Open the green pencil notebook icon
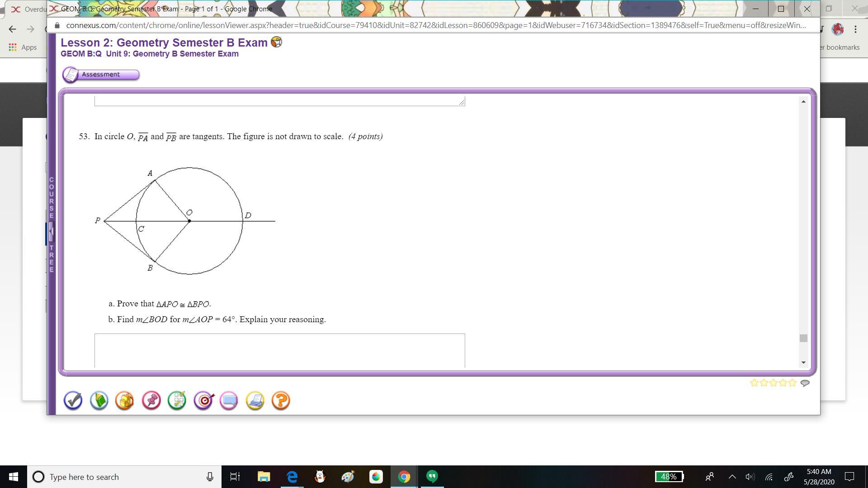 [99, 400]
